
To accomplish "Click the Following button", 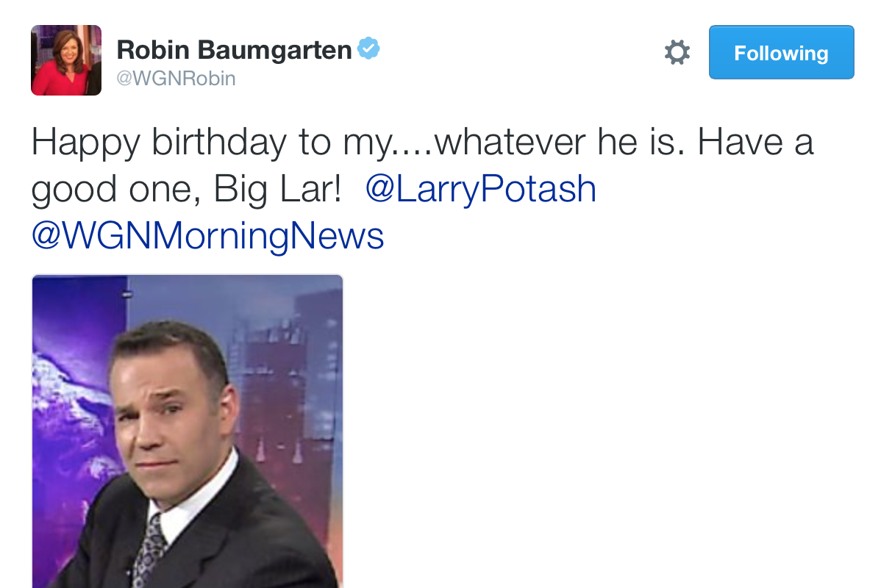I will (x=781, y=52).
